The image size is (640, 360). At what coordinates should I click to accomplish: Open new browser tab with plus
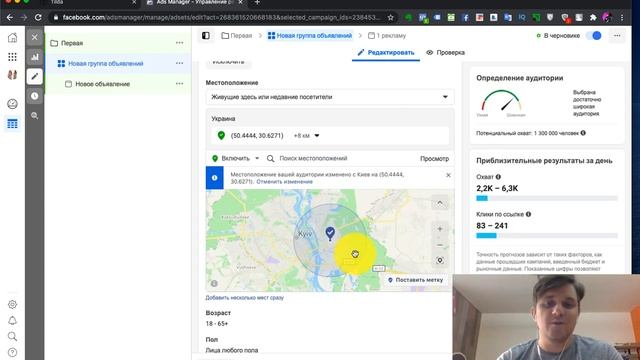coord(257,2)
